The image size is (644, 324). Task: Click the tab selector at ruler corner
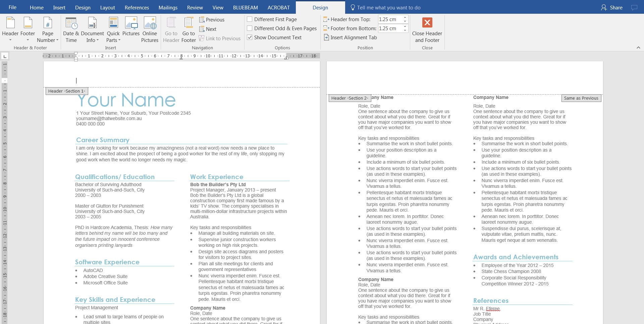pyautogui.click(x=5, y=56)
